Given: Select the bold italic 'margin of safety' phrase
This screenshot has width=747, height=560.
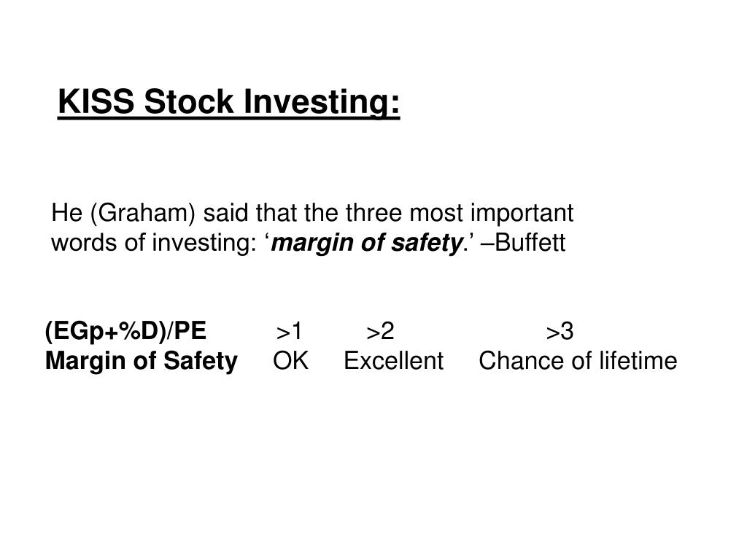Looking at the screenshot, I should (x=366, y=243).
